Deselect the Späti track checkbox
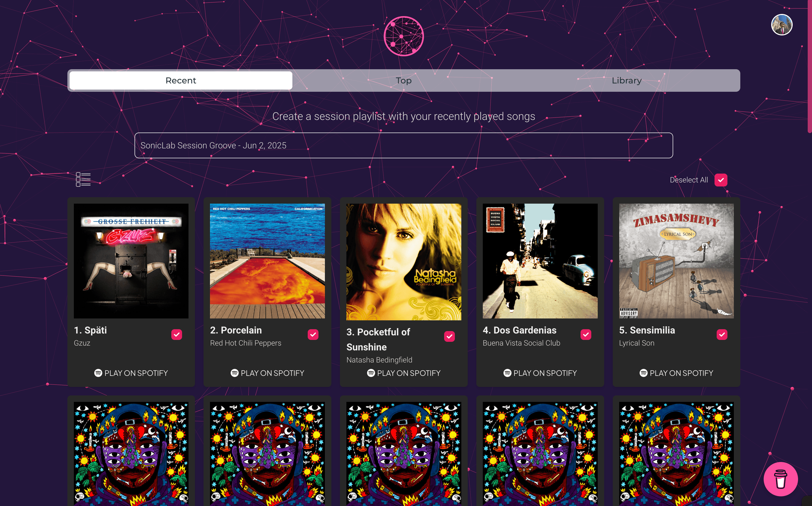Viewport: 812px width, 506px height. point(176,334)
